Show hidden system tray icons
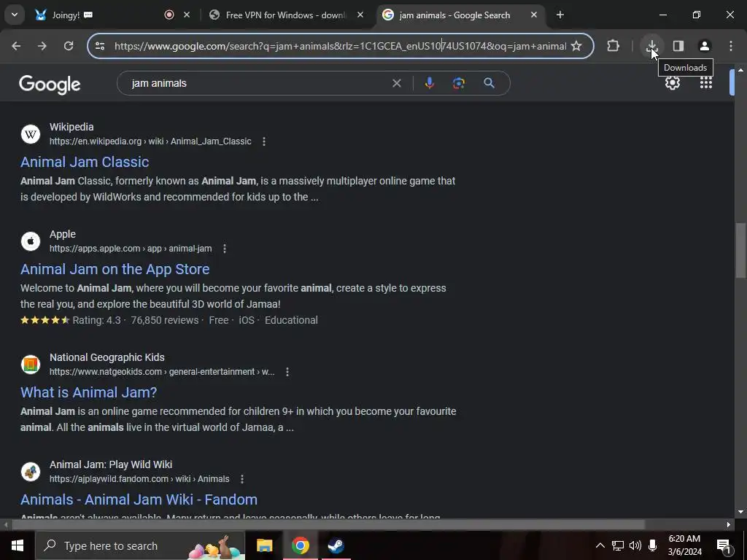747x560 pixels. coord(600,545)
